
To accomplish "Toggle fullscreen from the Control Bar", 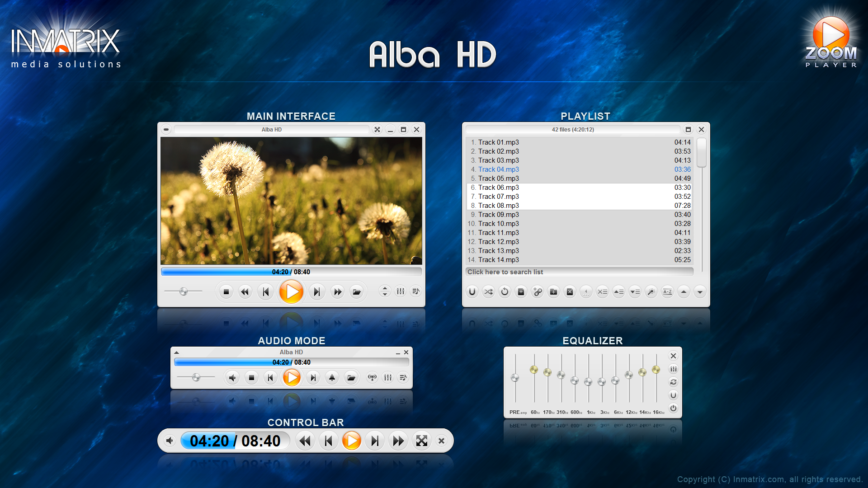I will point(421,441).
